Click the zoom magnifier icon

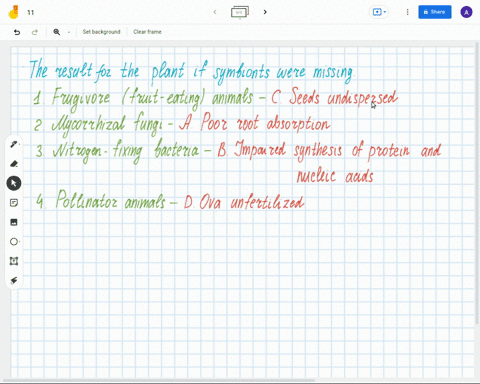[x=57, y=32]
